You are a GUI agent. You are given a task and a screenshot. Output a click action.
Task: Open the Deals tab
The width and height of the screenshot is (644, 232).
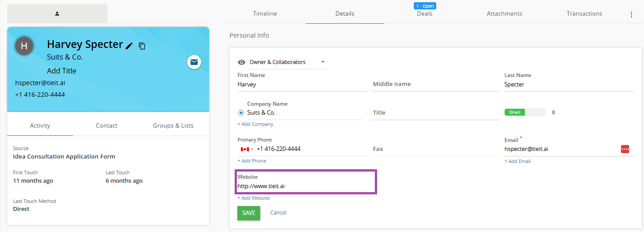tap(425, 13)
